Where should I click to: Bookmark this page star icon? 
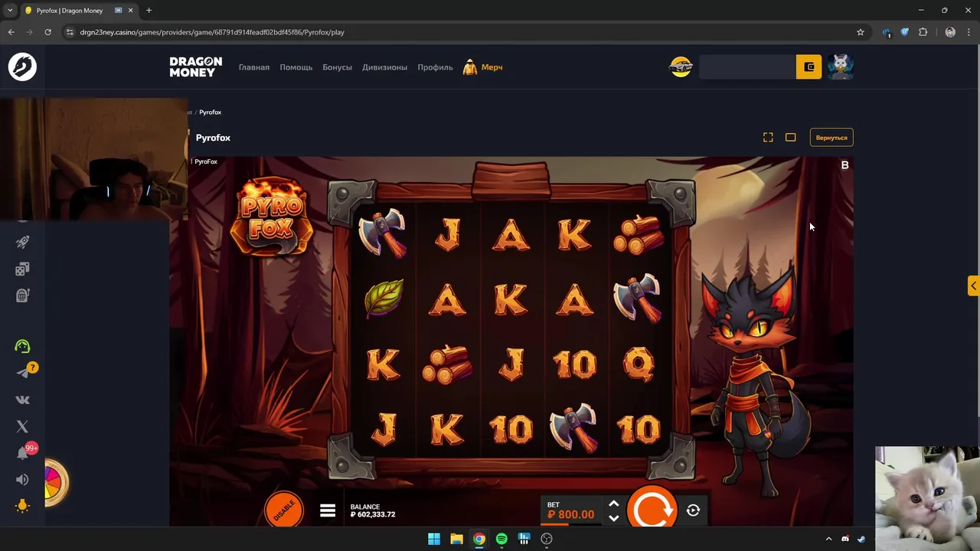point(861,32)
